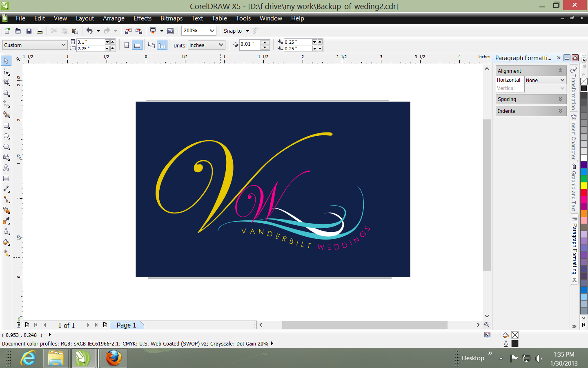This screenshot has height=368, width=588.
Task: Click the Save disk icon
Action: click(29, 31)
